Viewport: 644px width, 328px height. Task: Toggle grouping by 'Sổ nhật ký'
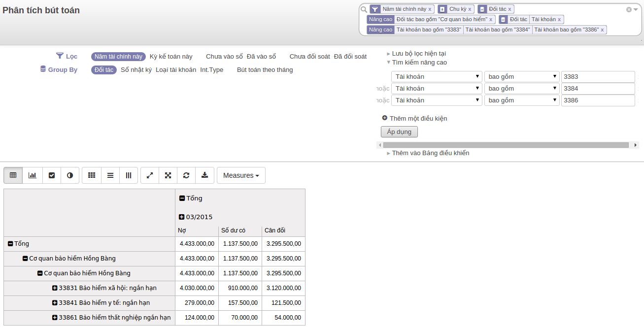click(136, 70)
